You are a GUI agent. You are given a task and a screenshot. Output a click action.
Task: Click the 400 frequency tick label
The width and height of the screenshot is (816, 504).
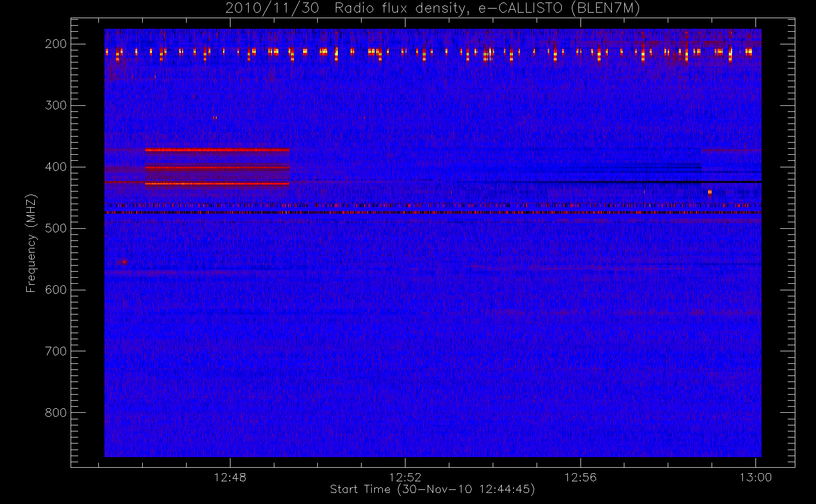[x=56, y=167]
